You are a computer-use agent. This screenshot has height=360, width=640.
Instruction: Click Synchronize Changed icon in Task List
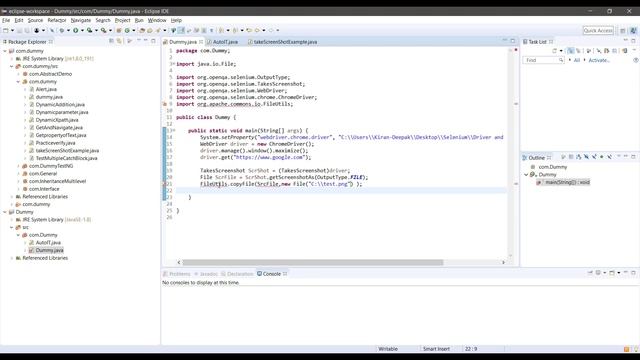625,51
